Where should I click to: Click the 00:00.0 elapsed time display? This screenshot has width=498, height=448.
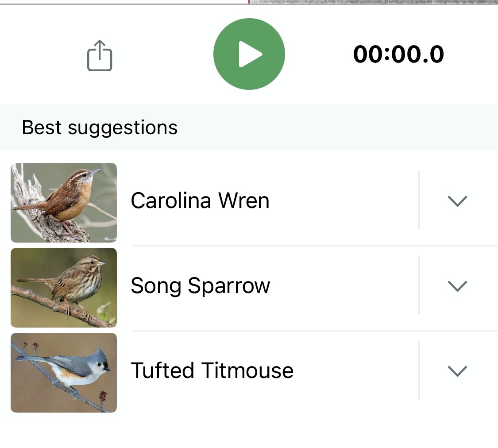point(398,54)
